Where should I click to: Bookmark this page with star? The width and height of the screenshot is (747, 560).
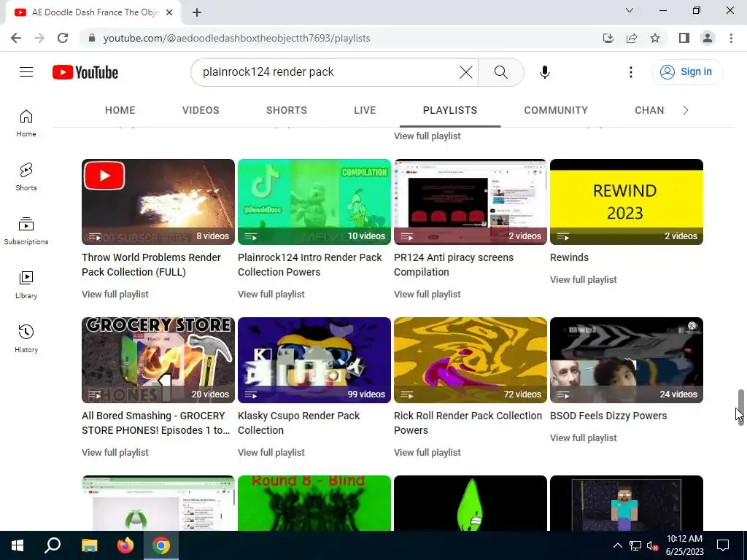655,38
